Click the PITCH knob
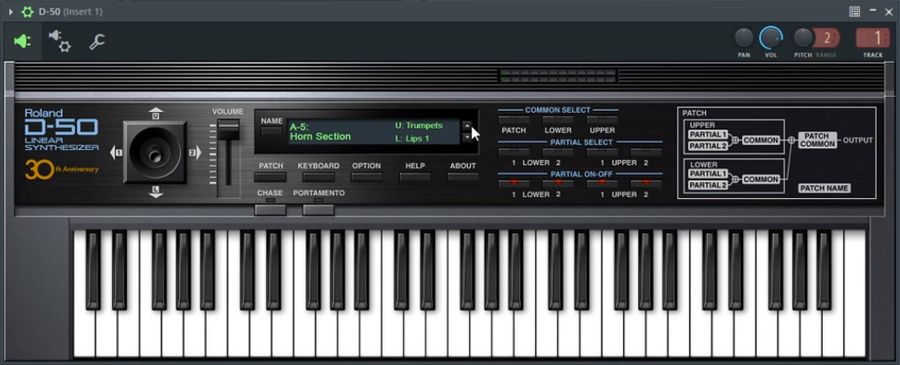 pyautogui.click(x=803, y=38)
